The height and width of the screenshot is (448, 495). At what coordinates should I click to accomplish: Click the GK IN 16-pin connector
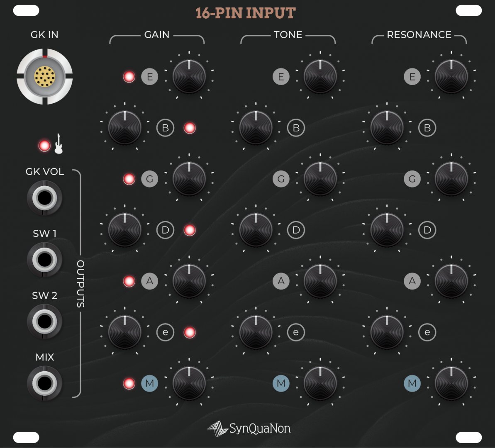pos(44,76)
